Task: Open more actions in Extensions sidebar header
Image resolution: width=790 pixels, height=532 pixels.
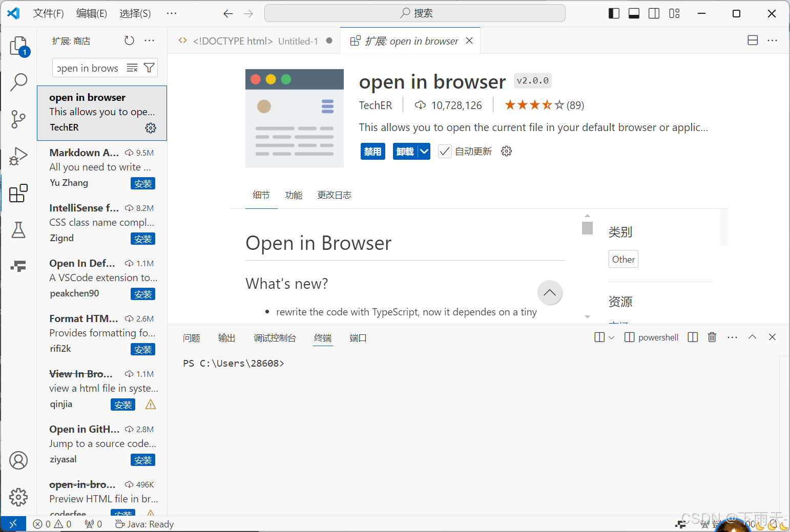Action: point(150,40)
